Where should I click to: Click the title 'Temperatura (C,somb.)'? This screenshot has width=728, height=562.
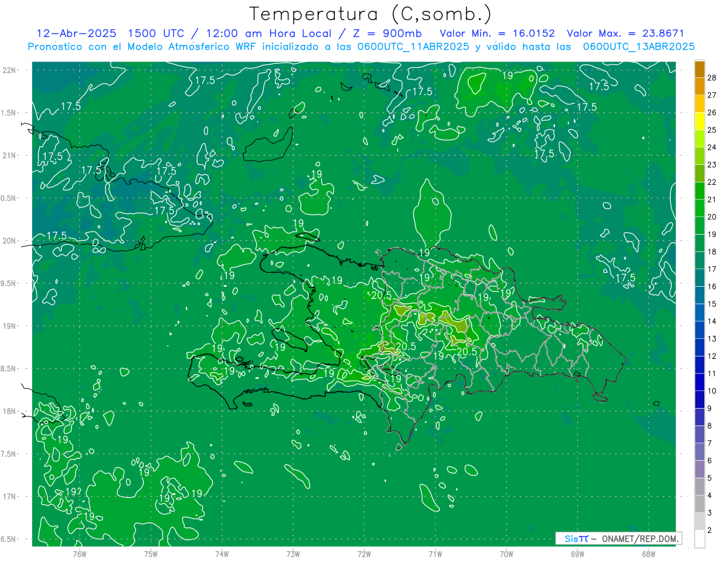(x=371, y=14)
